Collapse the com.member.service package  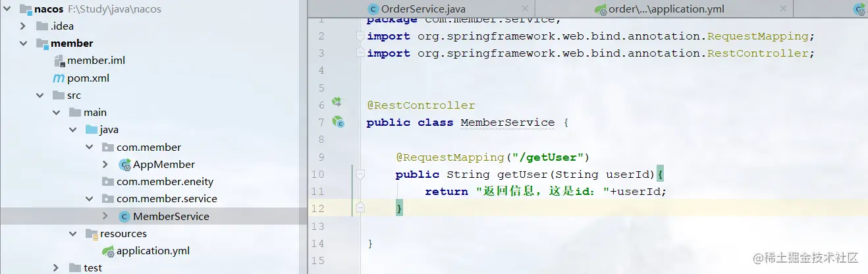click(x=89, y=199)
